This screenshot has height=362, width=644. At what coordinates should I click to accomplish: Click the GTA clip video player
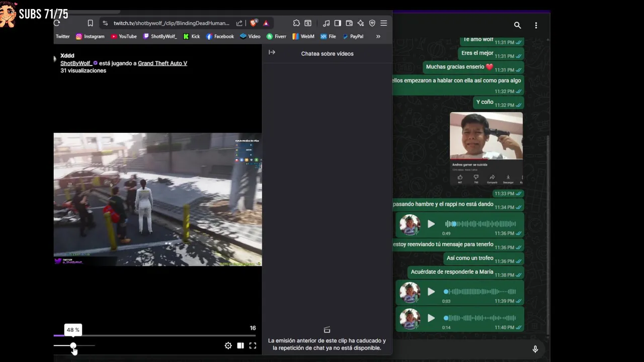tap(157, 199)
